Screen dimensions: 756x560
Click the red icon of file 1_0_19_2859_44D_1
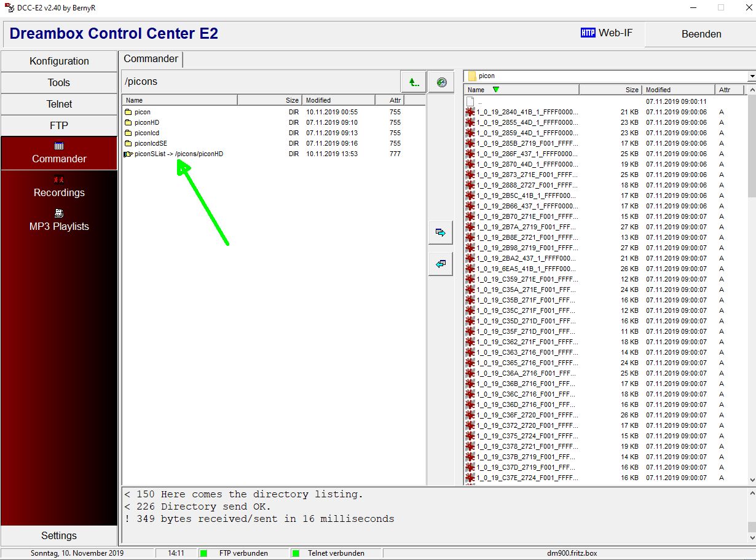pos(470,133)
